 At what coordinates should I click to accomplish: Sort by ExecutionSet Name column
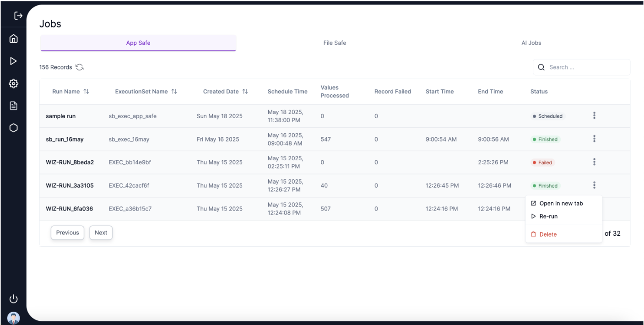pyautogui.click(x=174, y=92)
